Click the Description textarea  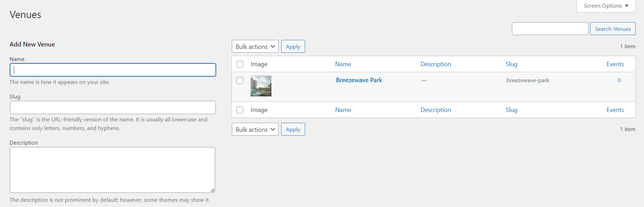[112, 170]
